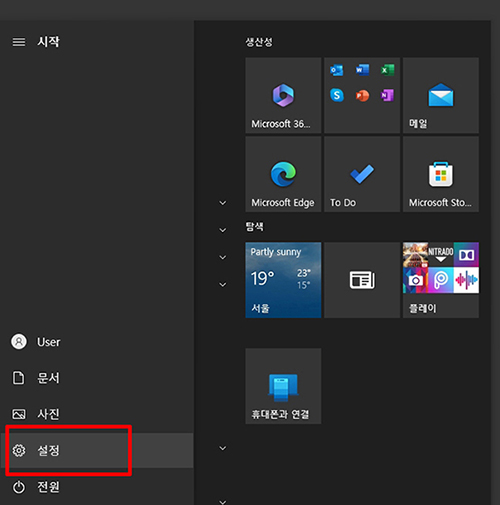Expand the Start menu hamburger icon
This screenshot has width=500, height=505.
[x=19, y=42]
